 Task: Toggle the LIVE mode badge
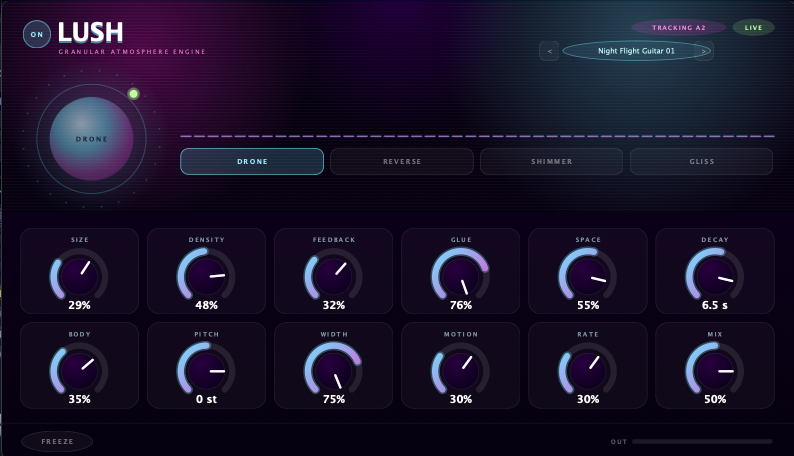tap(753, 27)
